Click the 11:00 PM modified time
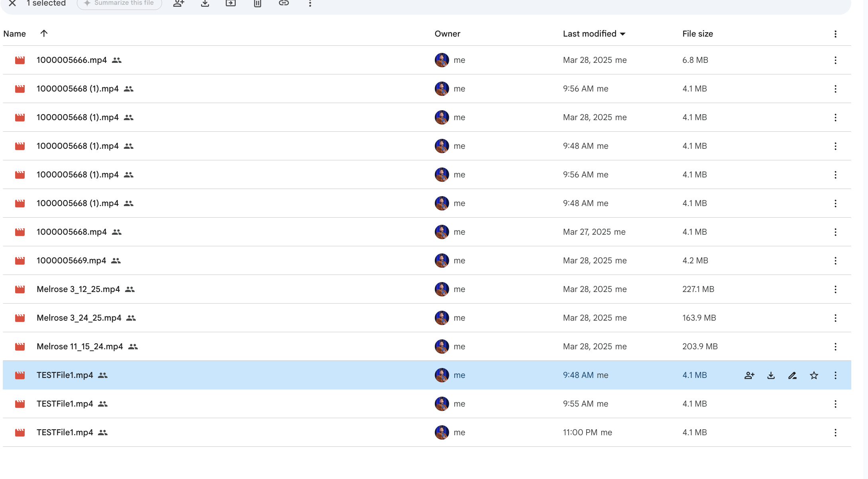The image size is (868, 479). pos(580,432)
